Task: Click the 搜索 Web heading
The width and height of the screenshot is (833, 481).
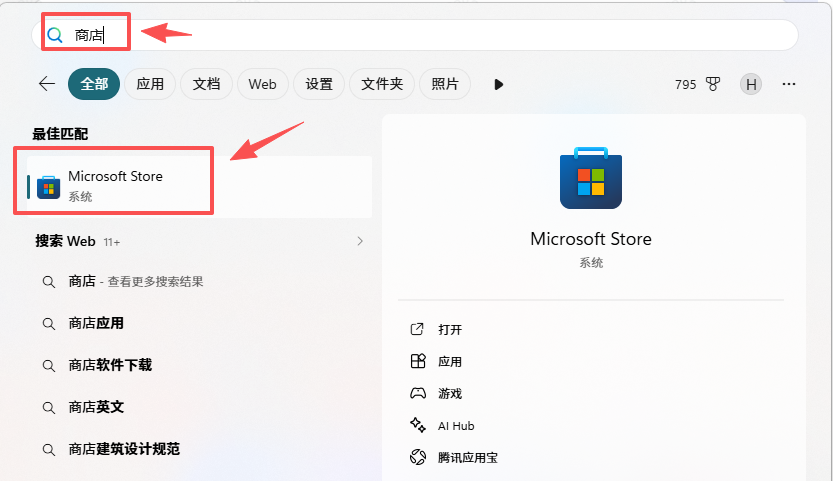Action: tap(65, 241)
